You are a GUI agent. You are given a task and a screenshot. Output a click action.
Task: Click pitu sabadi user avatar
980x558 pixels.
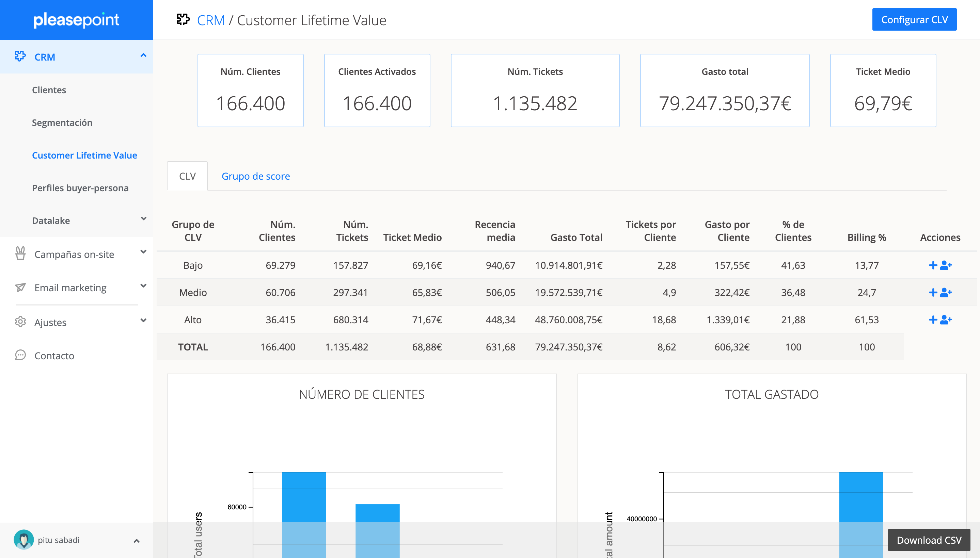tap(24, 540)
